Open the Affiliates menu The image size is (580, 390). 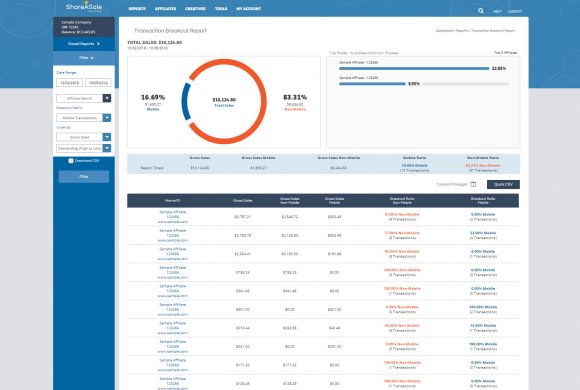(x=165, y=9)
